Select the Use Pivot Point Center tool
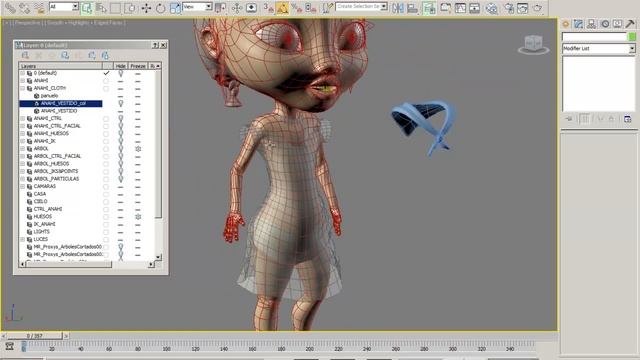The image size is (640, 360). 220,7
